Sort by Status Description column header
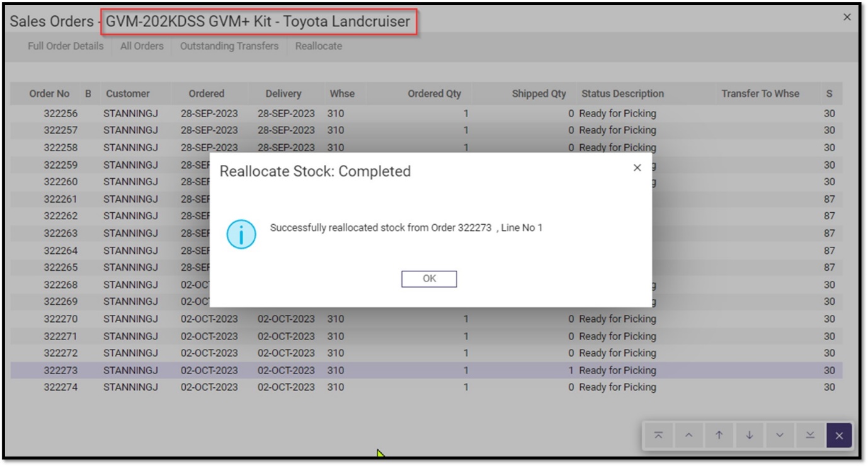868x466 pixels. [x=622, y=94]
